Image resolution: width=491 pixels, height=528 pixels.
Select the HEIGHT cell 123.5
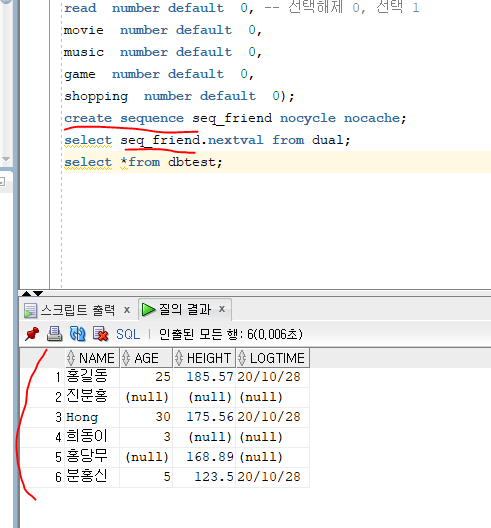pyautogui.click(x=204, y=477)
